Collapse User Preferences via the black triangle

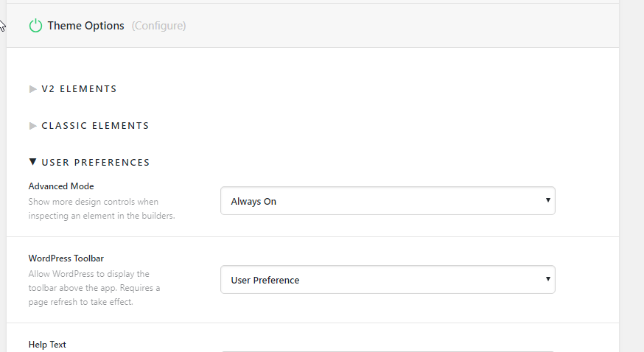[x=33, y=162]
